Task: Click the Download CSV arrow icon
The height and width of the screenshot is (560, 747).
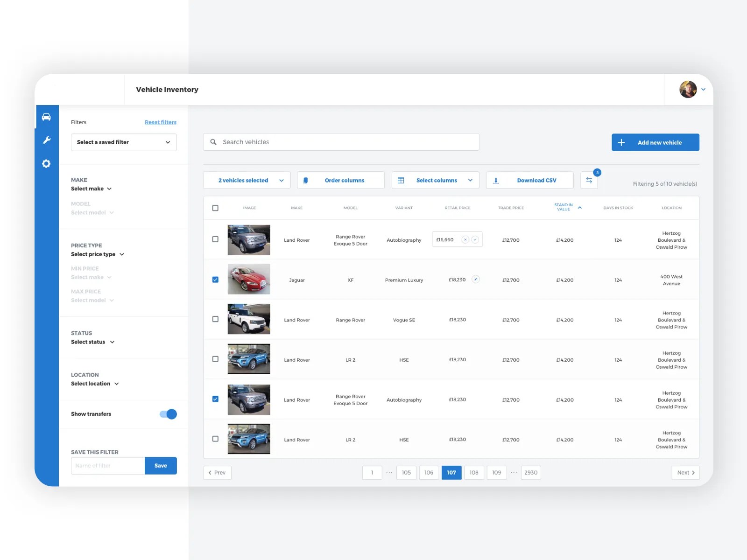Action: 496,180
